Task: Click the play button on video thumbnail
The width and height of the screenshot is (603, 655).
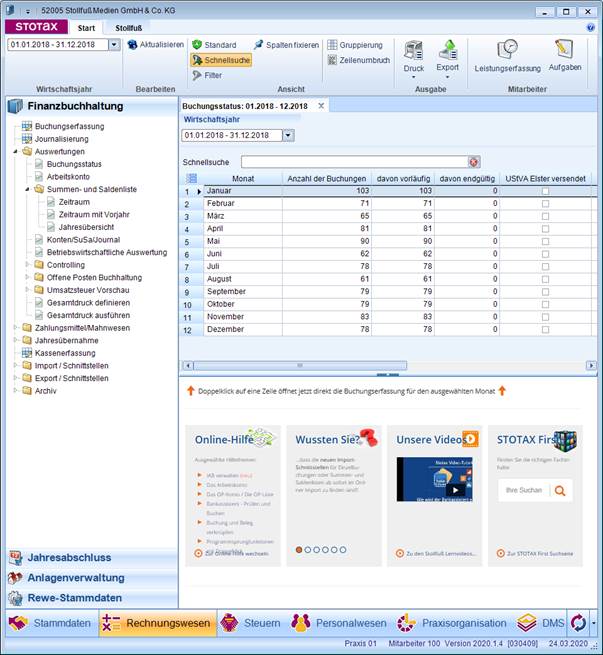Action: tap(456, 490)
